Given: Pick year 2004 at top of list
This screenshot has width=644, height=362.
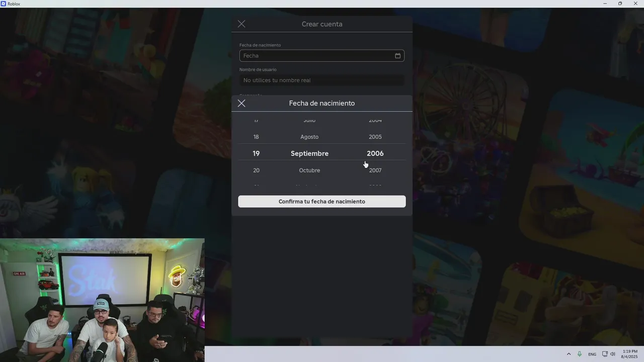Looking at the screenshot, I should (x=375, y=121).
